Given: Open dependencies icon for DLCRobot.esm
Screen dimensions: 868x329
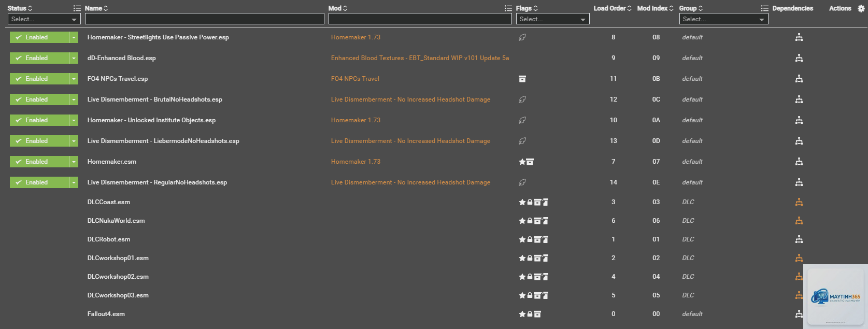Looking at the screenshot, I should pyautogui.click(x=799, y=239).
